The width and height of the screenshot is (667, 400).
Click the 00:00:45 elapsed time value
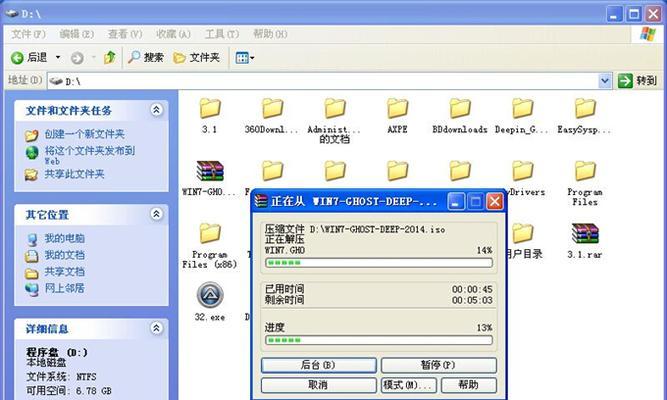pos(472,290)
